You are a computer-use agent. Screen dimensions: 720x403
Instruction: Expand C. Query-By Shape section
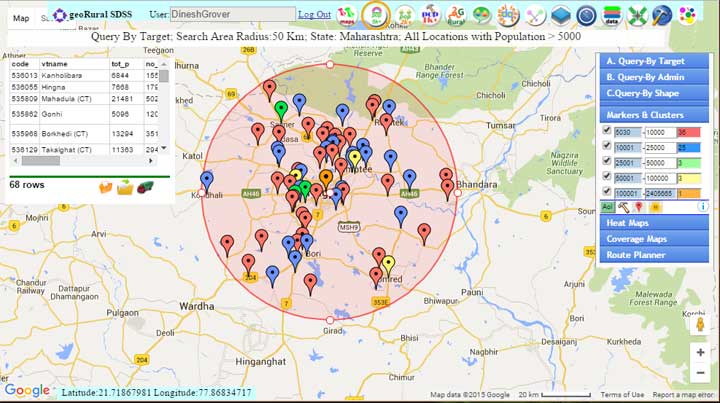[654, 93]
